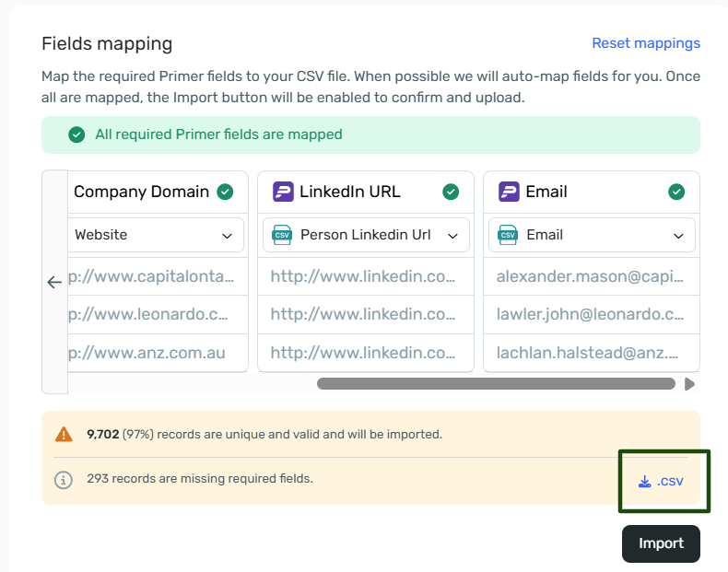
Task: Click the left arrow to scroll columns back
Action: 54,282
